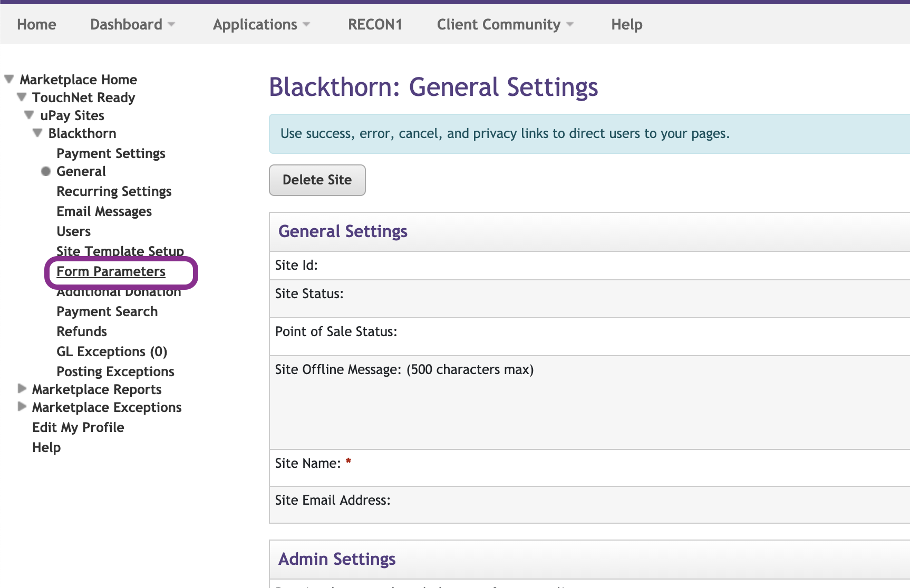
Task: Collapse the TouchNet Ready tree node
Action: click(x=22, y=97)
